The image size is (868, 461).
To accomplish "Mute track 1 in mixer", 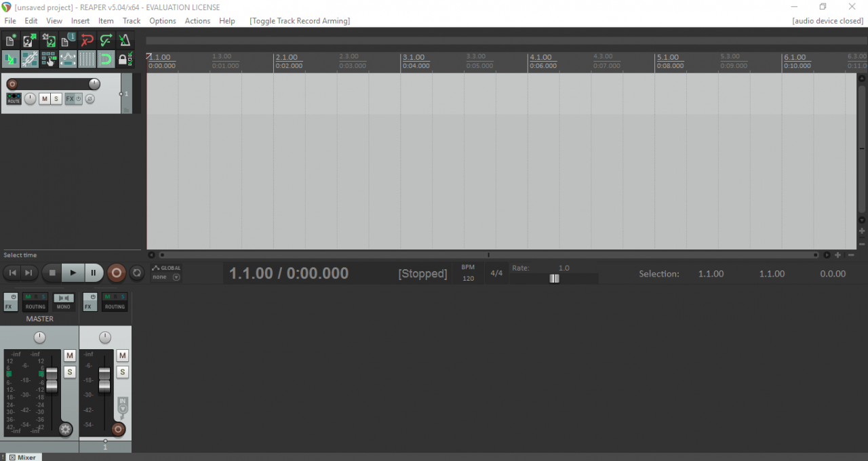I will tap(122, 356).
